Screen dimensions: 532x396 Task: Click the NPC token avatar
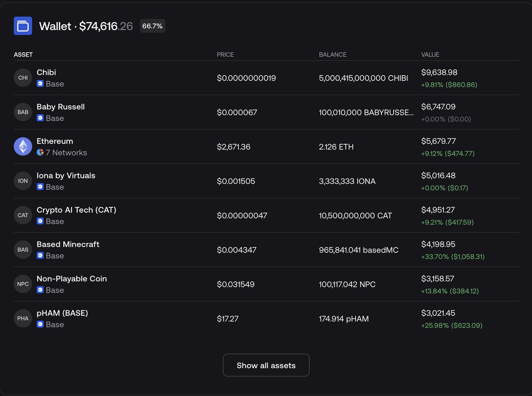pos(23,284)
